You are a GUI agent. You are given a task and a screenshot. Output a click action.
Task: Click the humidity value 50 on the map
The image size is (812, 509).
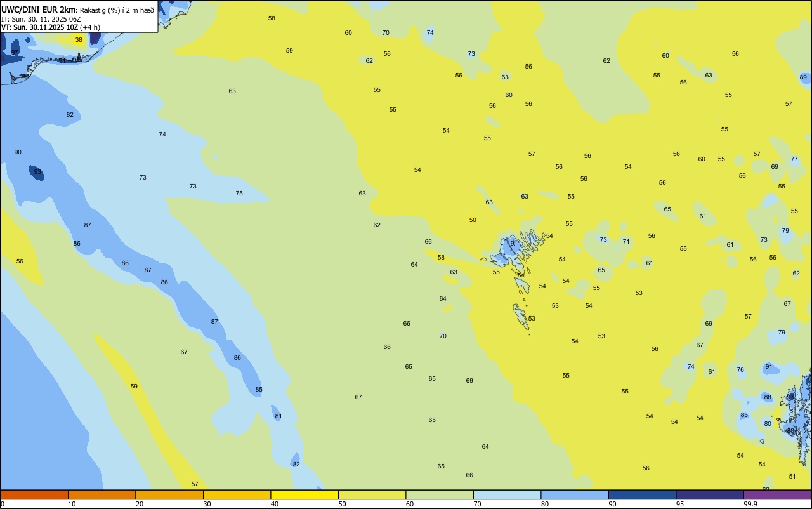[473, 220]
